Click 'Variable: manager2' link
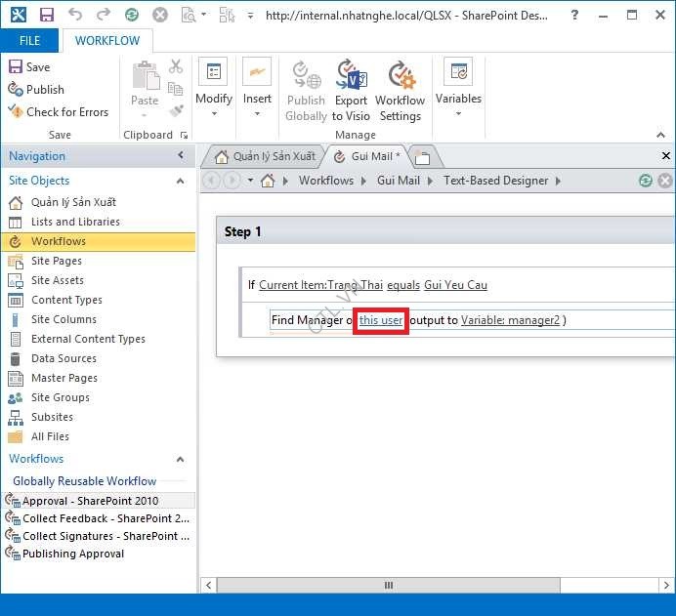This screenshot has width=676, height=616. point(510,320)
